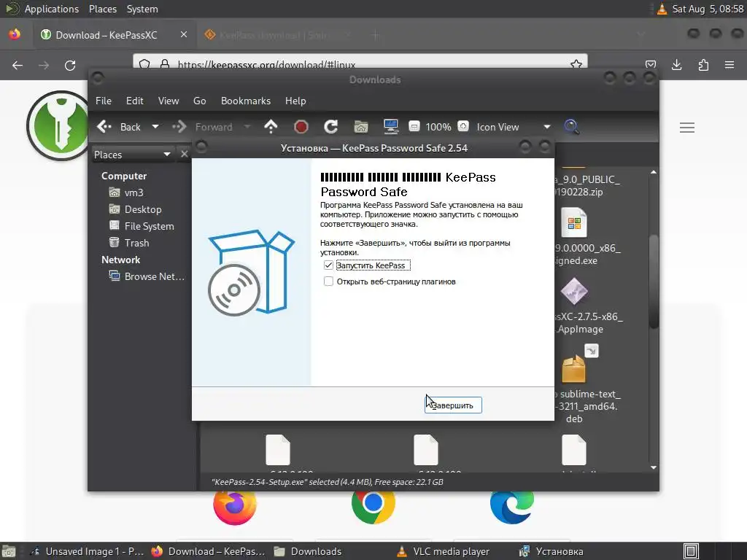Click the Computer icon in file manager toolbar
This screenshot has height=560, width=747.
[391, 127]
